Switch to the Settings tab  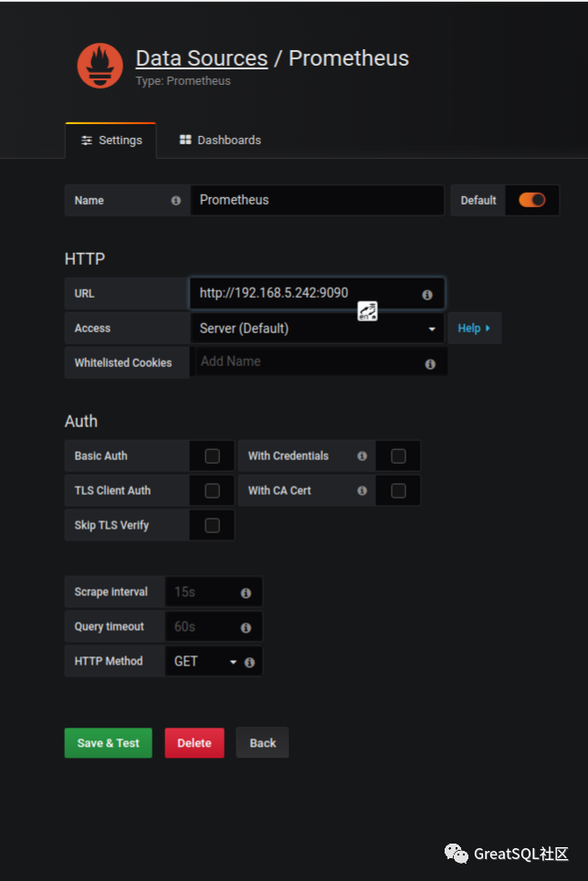point(111,141)
